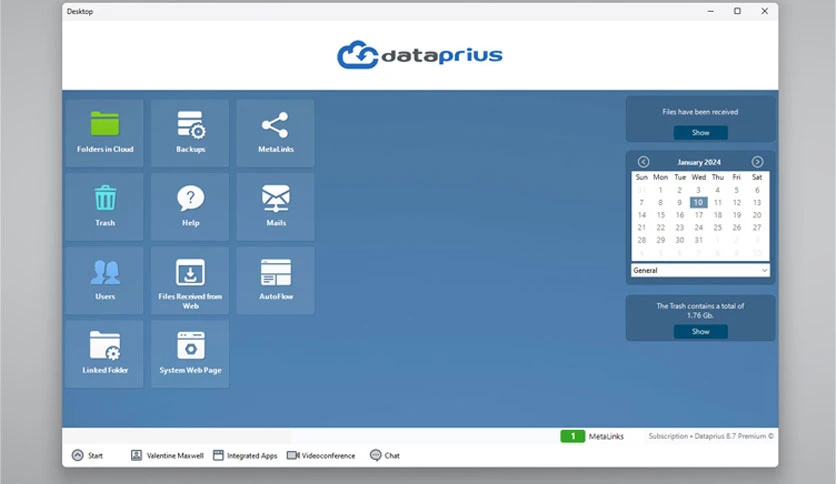Click the January 2024 calendar title
836x484 pixels.
699,162
